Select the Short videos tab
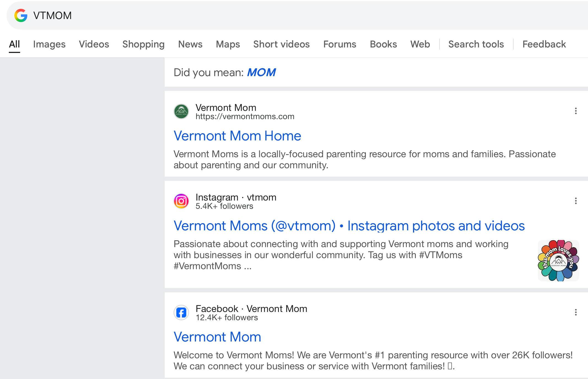Viewport: 588px width, 379px height. point(281,44)
